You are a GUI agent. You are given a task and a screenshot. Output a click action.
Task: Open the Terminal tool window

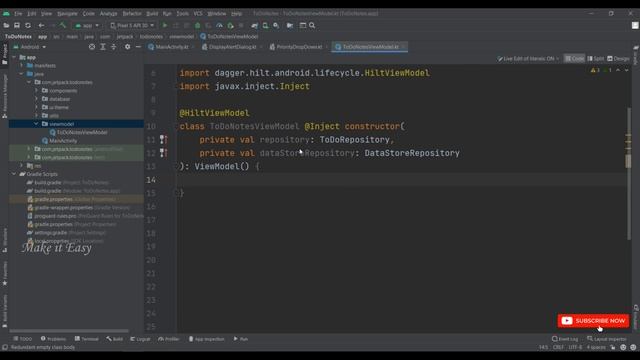pyautogui.click(x=87, y=339)
